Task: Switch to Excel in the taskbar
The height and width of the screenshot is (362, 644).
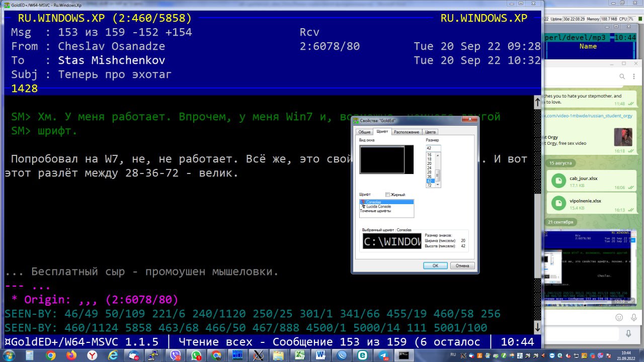Action: pyautogui.click(x=300, y=355)
